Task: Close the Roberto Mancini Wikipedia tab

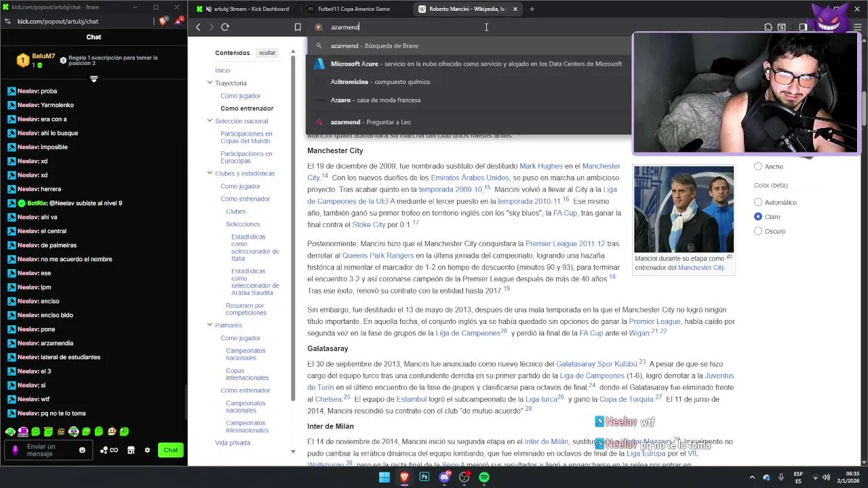Action: [x=515, y=9]
